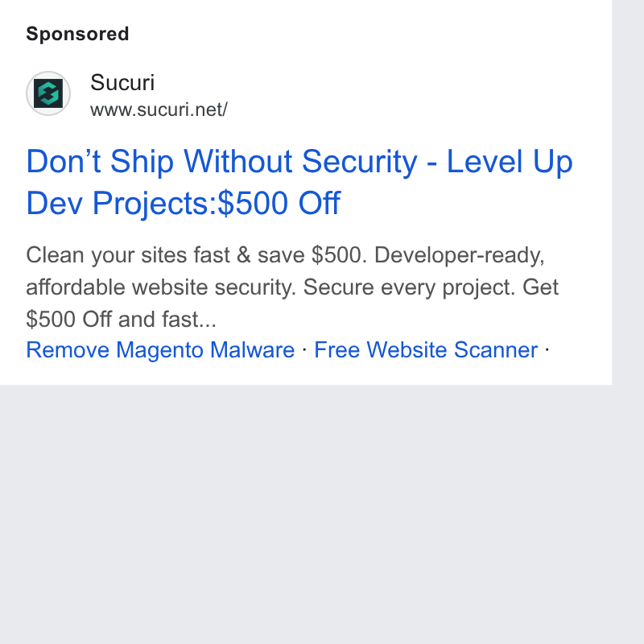
Task: Click the '$500 Off and fast...' truncated text
Action: (x=122, y=319)
